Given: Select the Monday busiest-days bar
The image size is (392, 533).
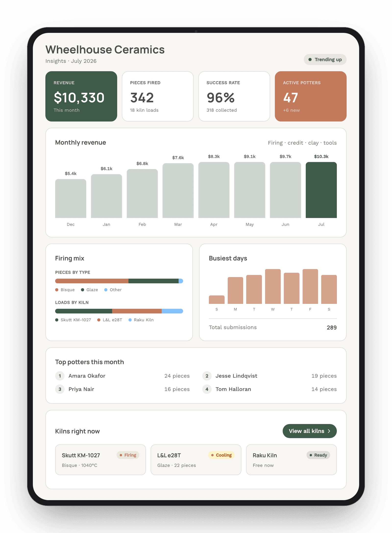Looking at the screenshot, I should click(235, 290).
